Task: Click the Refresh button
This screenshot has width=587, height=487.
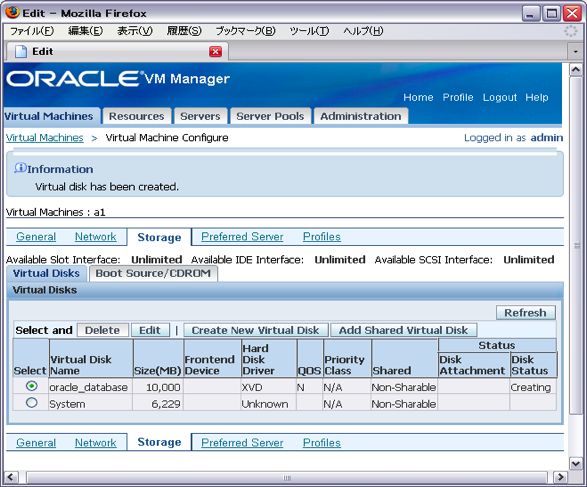Action: pyautogui.click(x=525, y=313)
